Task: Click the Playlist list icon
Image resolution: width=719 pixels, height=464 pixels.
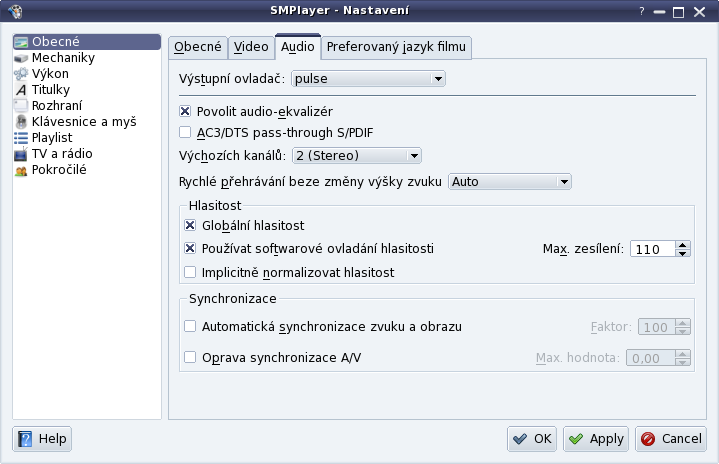Action: 21,138
